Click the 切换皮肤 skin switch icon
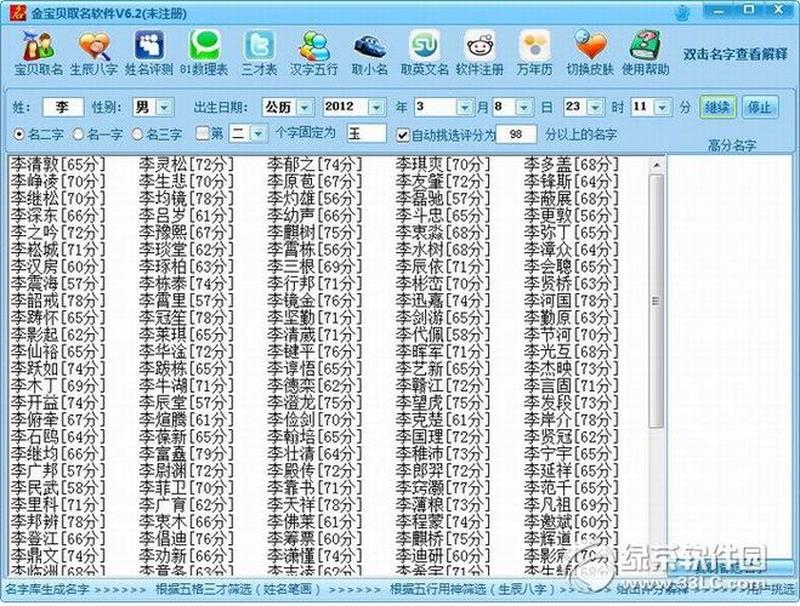The image size is (800, 606). coord(590,53)
